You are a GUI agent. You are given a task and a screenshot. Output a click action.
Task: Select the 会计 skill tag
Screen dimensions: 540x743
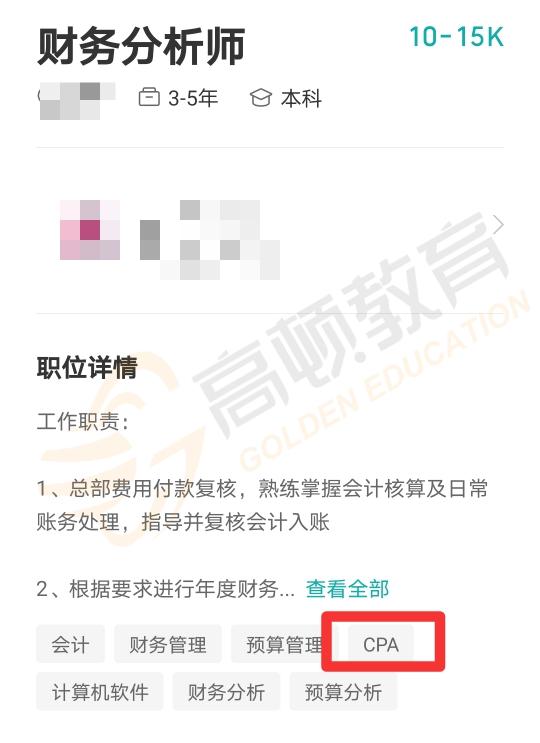70,644
